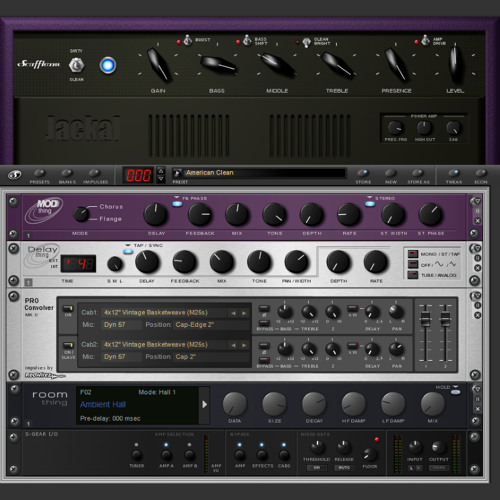The height and width of the screenshot is (500, 500).
Task: Open the Banks panel
Action: [x=67, y=173]
